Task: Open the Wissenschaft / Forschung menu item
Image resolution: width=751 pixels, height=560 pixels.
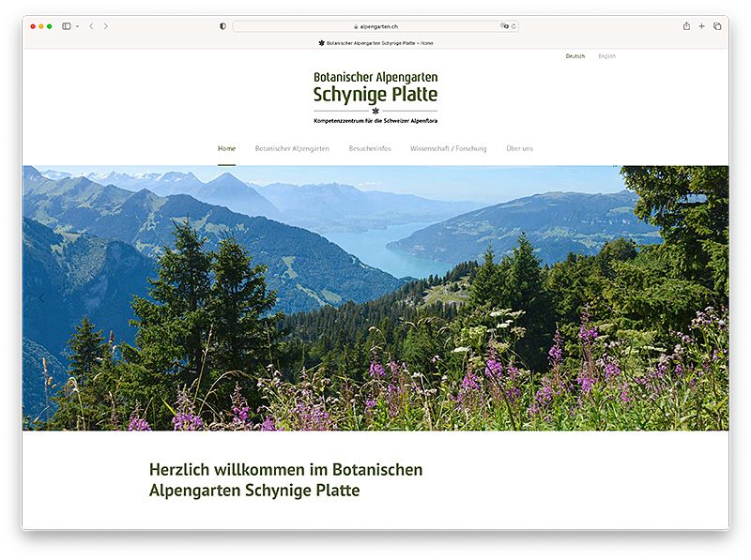Action: (x=448, y=148)
